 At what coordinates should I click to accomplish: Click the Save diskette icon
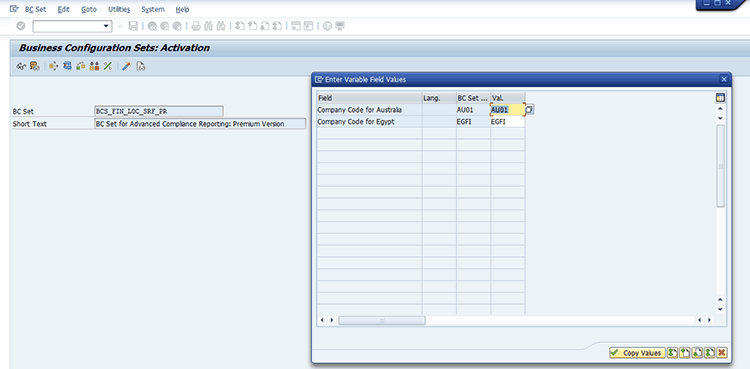133,26
